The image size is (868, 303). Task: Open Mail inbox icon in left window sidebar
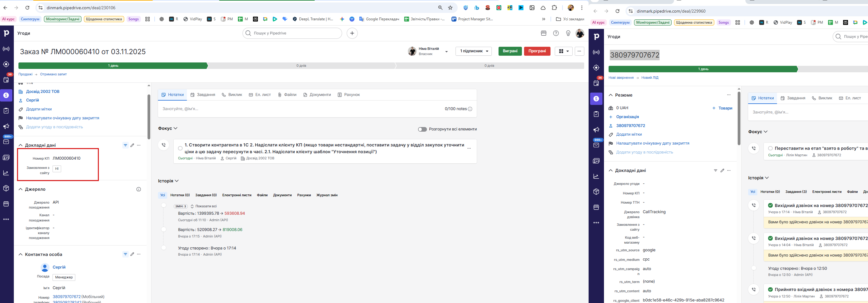[6, 142]
